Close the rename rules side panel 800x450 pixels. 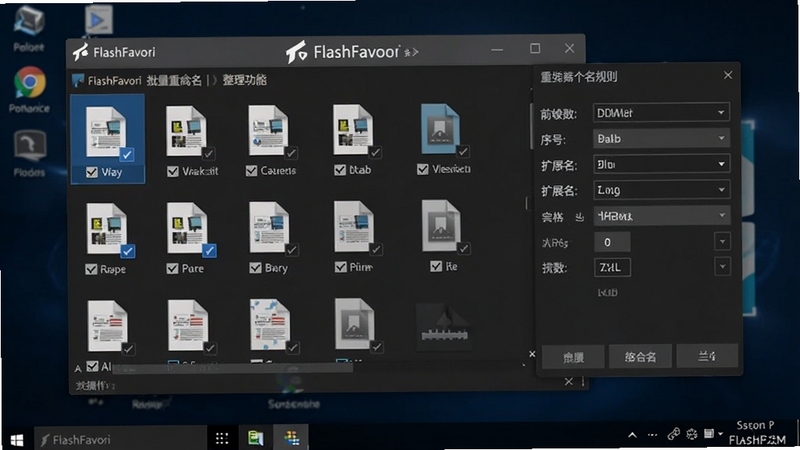[x=728, y=76]
